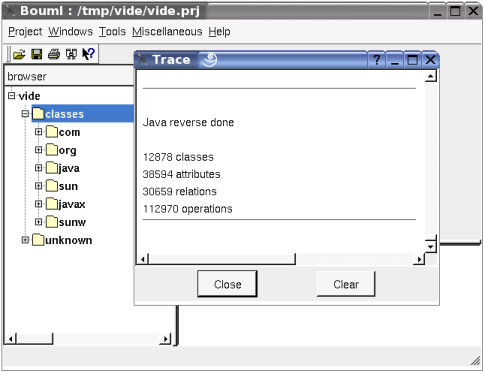This screenshot has height=374, width=485.
Task: Click the Clear button in Trace dialog
Action: 346,284
